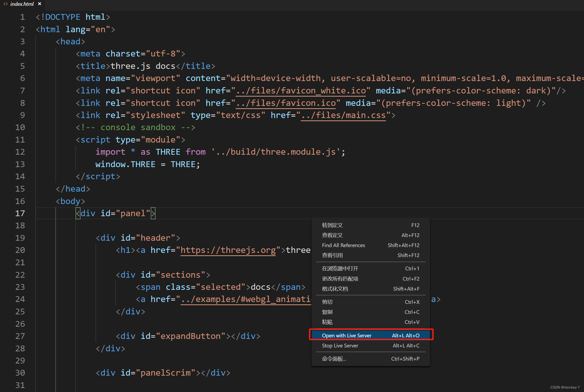Screen dimensions: 584x392
Task: Click the https://threejs.org link on line 20
Action: coord(228,250)
